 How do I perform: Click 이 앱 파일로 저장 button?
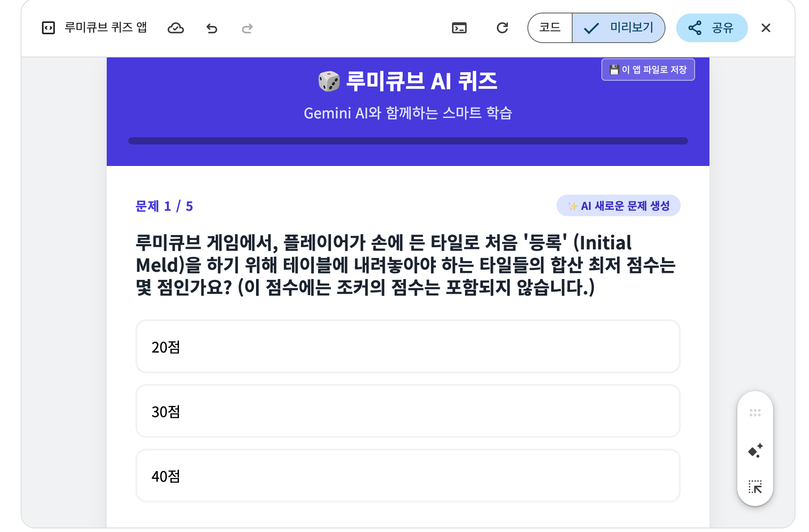click(x=648, y=70)
